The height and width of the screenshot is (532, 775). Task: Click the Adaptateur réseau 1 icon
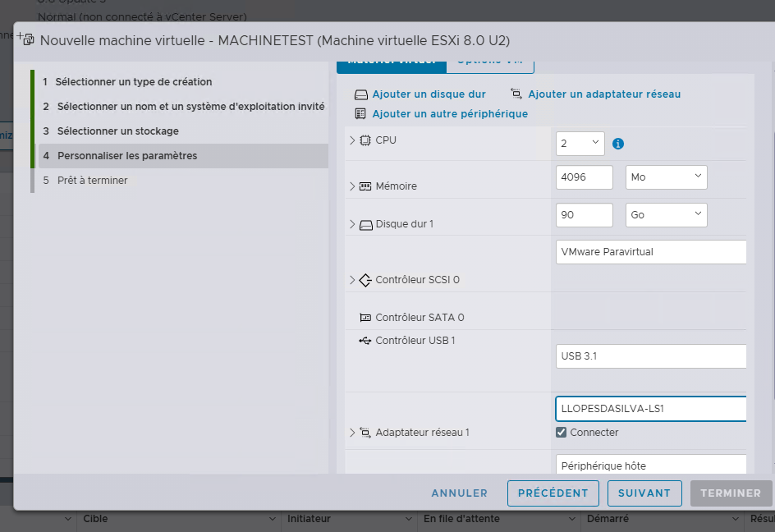click(x=364, y=432)
